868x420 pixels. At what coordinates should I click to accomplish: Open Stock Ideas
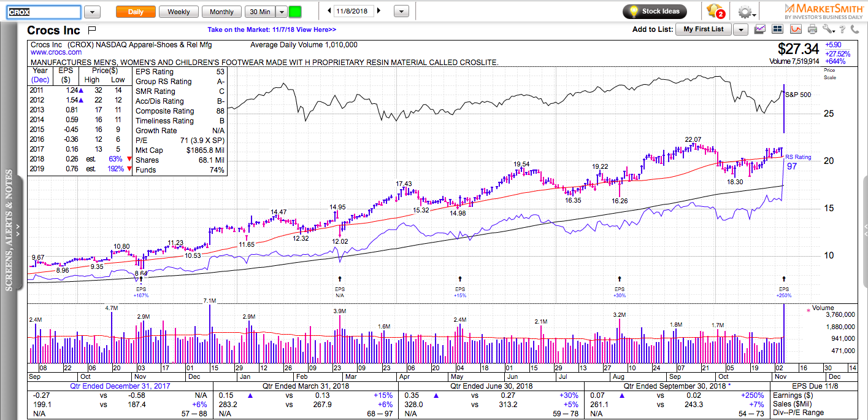click(x=655, y=11)
